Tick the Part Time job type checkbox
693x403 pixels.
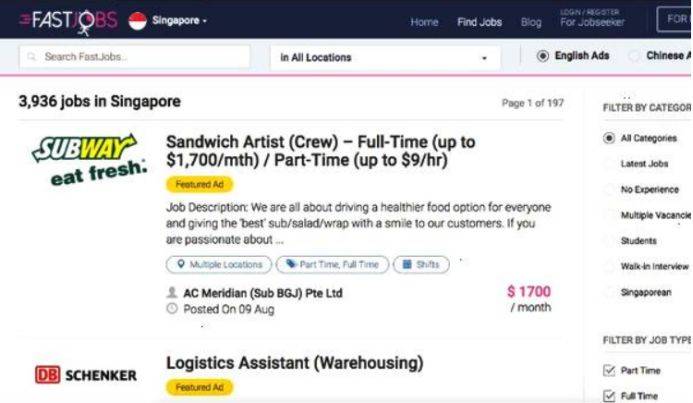click(x=609, y=370)
